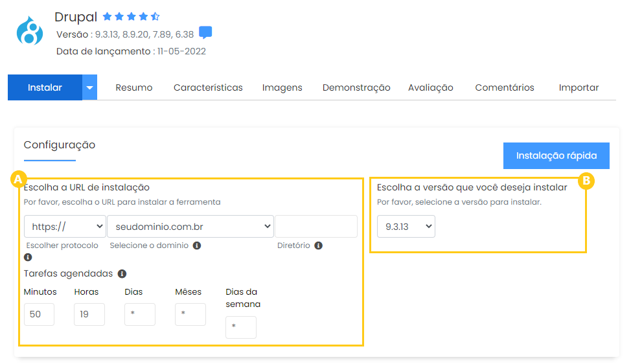Viewport: 631px width, 364px height.
Task: Click info icon next to Diretório
Action: tap(318, 245)
